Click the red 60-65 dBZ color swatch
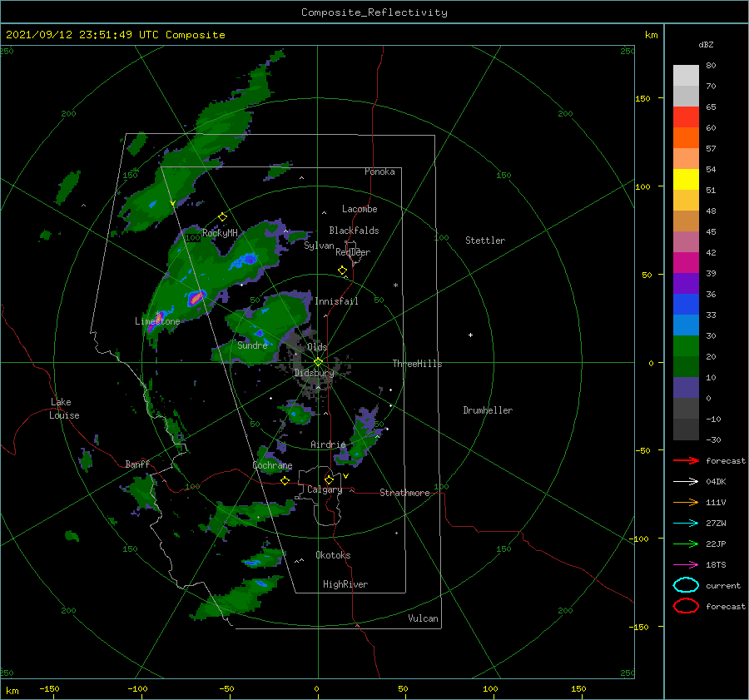This screenshot has width=749, height=700. pos(686,117)
